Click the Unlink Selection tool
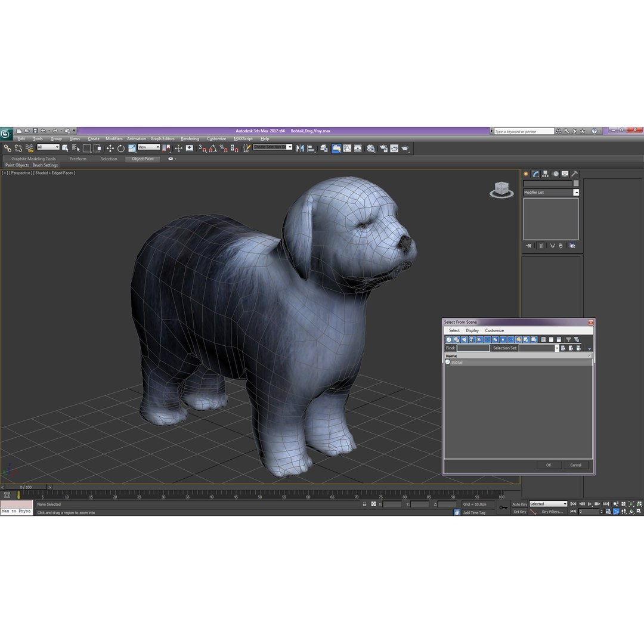Image resolution: width=644 pixels, height=644 pixels. pyautogui.click(x=18, y=148)
